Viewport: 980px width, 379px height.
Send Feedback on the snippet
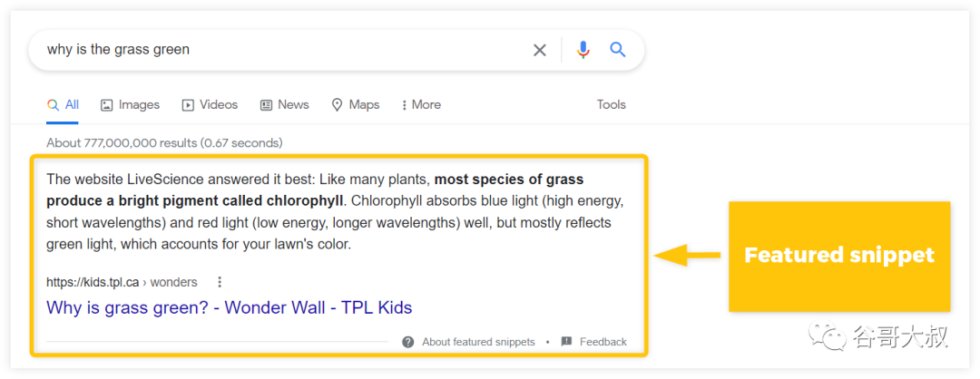[x=603, y=342]
